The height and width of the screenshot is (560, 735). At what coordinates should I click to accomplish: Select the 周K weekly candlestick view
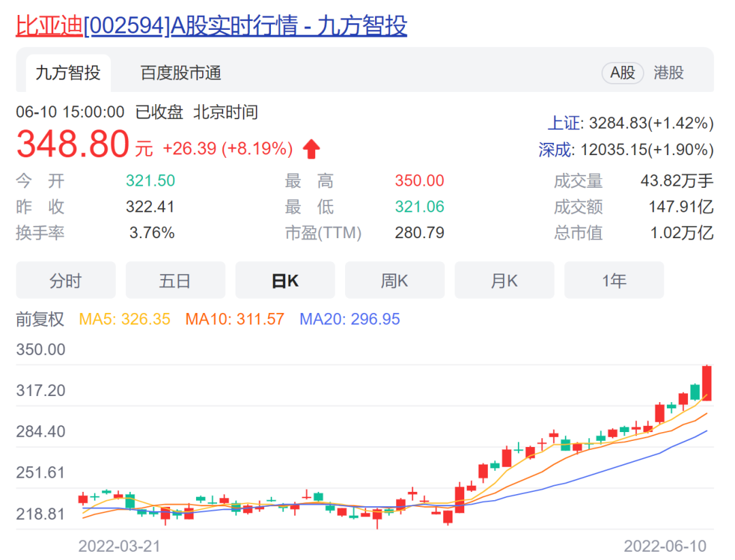pyautogui.click(x=395, y=280)
